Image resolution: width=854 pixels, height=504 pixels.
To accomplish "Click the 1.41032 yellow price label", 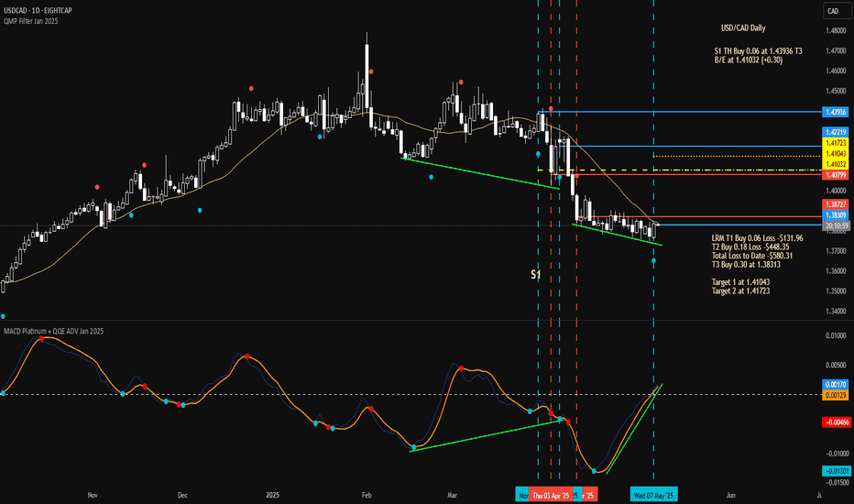I will point(836,164).
